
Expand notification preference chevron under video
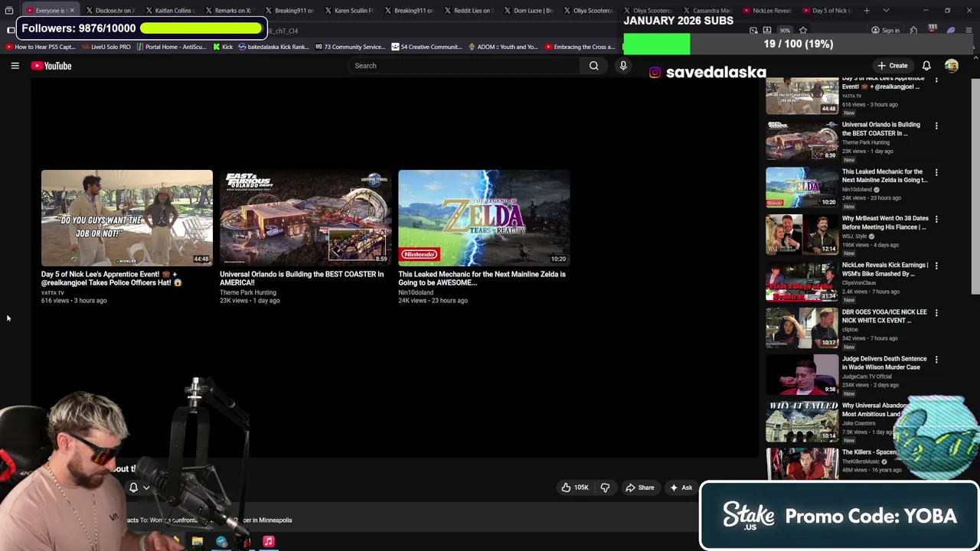[146, 487]
